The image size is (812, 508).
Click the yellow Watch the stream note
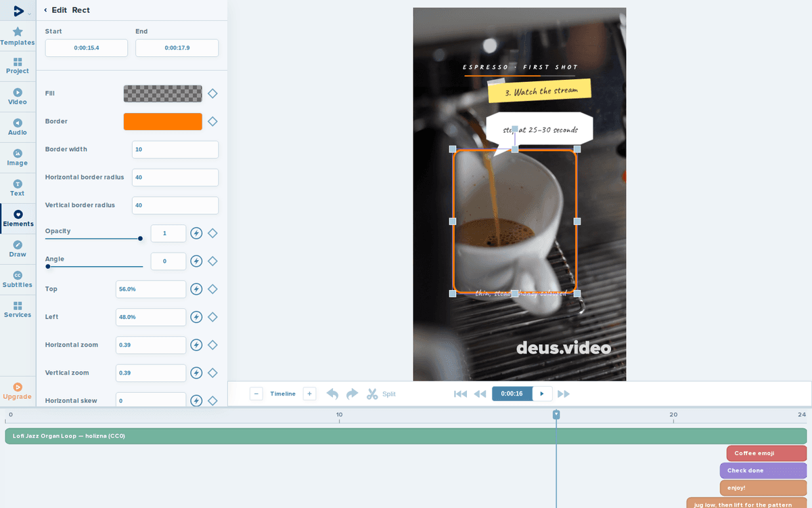point(540,91)
